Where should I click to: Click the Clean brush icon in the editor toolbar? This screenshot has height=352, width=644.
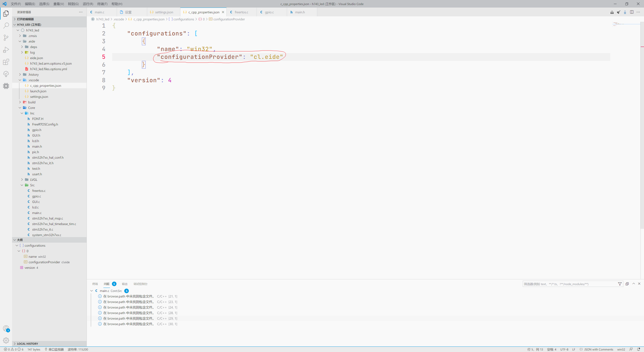618,12
